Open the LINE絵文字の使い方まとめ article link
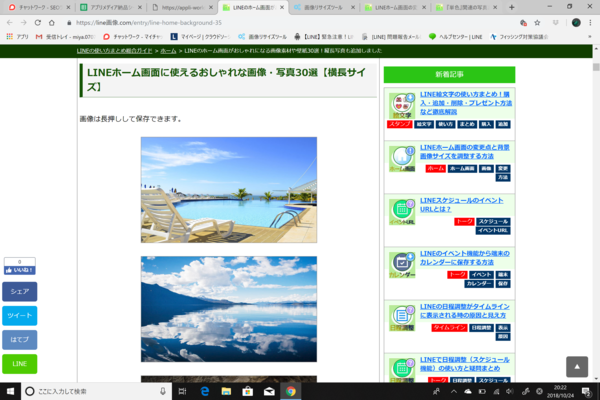Screen dimensions: 600x400 (x=466, y=103)
